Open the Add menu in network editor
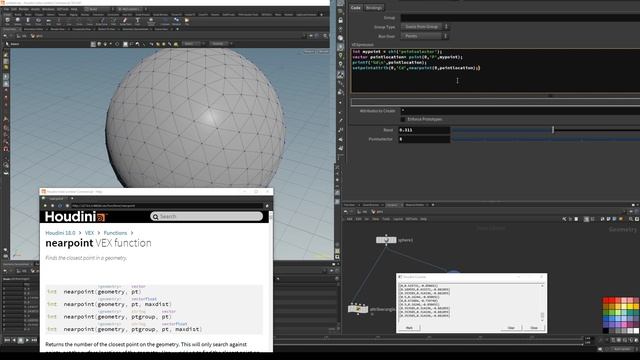Viewport: 640px width, 360px height. point(349,219)
